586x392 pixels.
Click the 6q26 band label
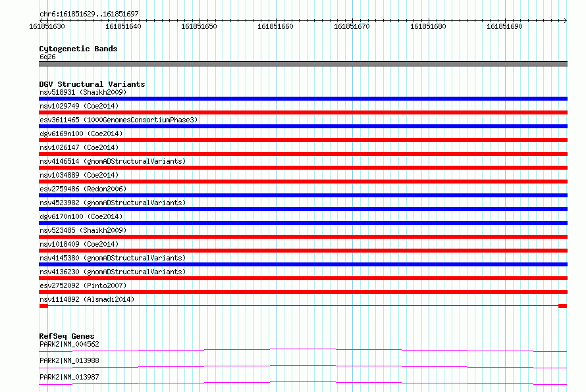47,57
